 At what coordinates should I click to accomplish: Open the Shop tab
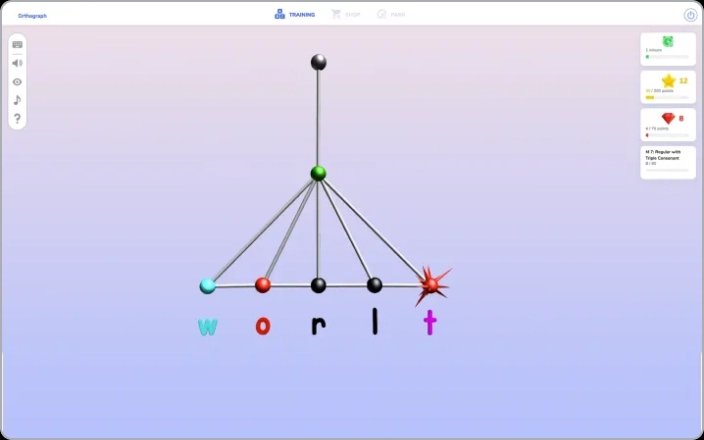345,15
